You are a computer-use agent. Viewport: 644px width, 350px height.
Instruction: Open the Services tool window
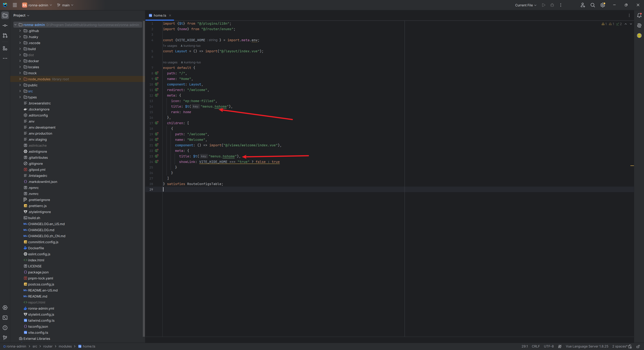tap(5, 308)
